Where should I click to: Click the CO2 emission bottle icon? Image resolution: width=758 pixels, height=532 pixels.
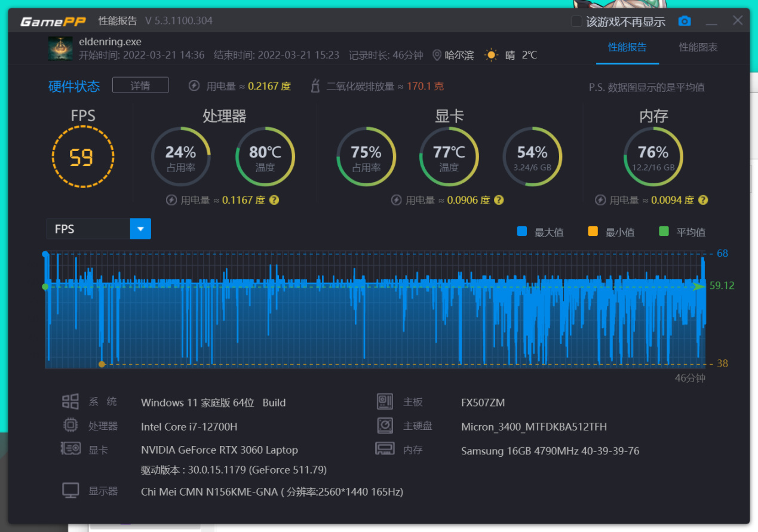point(315,86)
